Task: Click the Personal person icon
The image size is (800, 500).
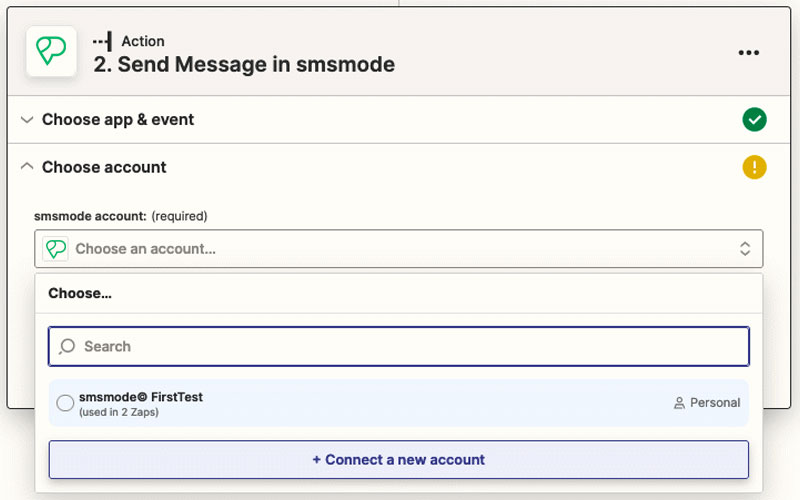Action: coord(679,403)
